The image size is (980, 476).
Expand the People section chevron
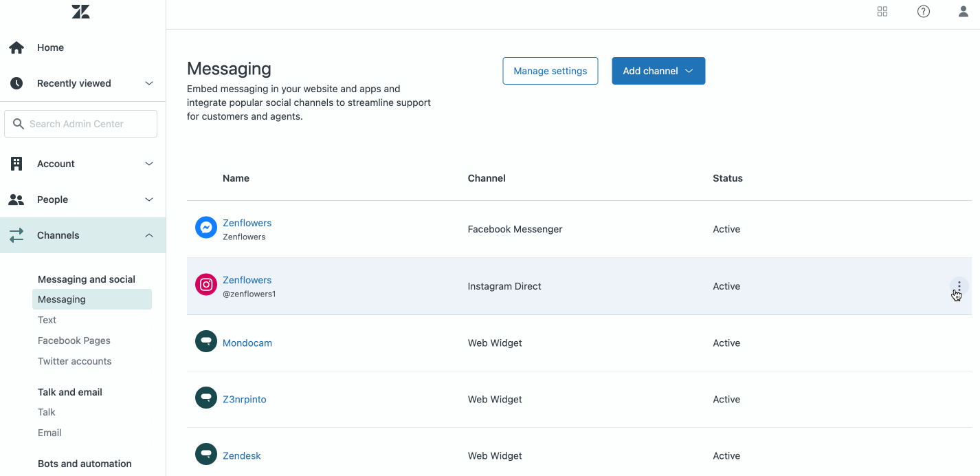tap(149, 199)
